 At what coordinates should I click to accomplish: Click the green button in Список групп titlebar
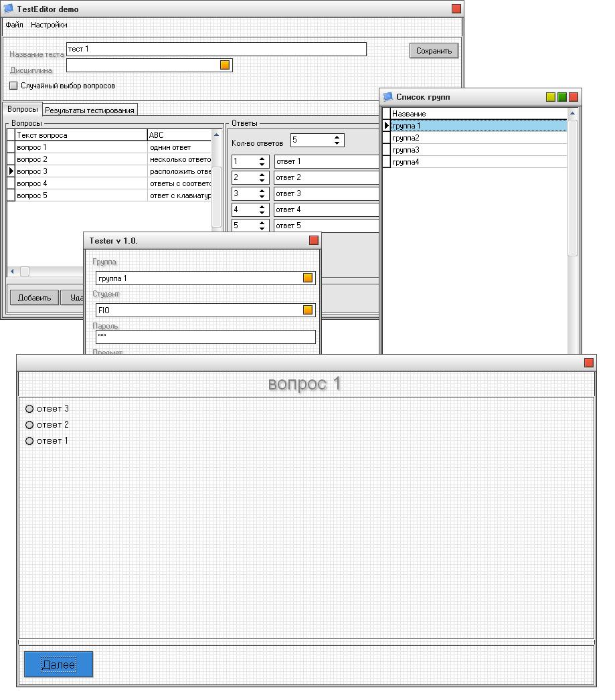pos(562,97)
